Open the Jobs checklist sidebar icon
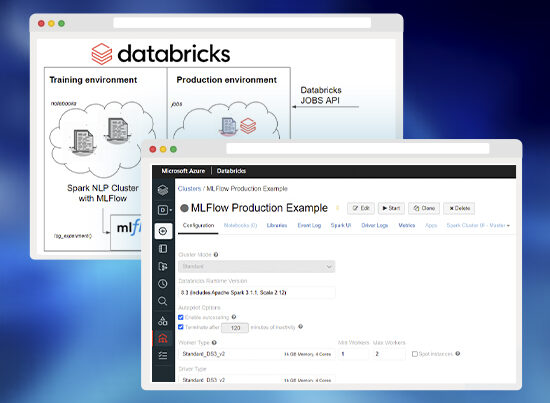Image resolution: width=550 pixels, height=403 pixels. coord(163,355)
